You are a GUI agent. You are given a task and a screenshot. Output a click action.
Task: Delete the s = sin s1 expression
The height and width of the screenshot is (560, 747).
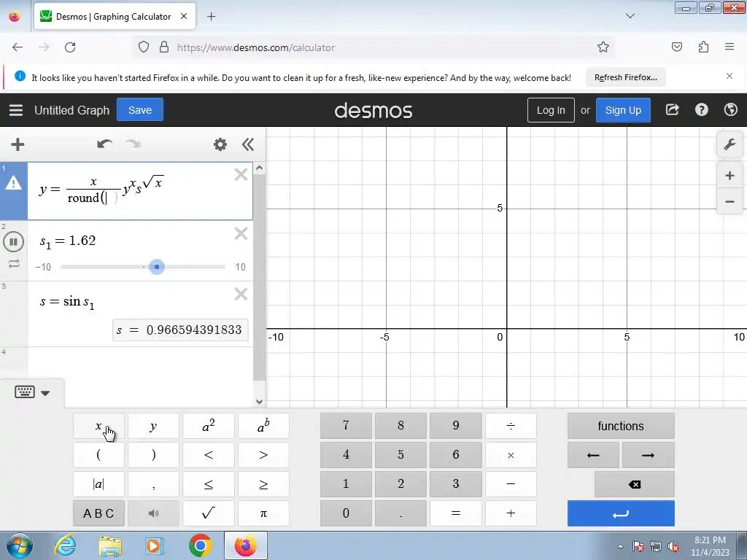241,295
